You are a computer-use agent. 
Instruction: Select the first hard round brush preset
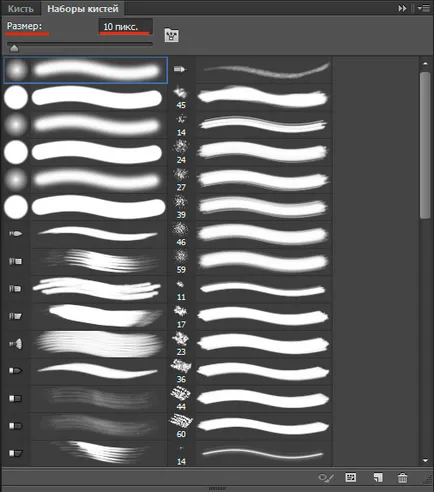[x=85, y=97]
